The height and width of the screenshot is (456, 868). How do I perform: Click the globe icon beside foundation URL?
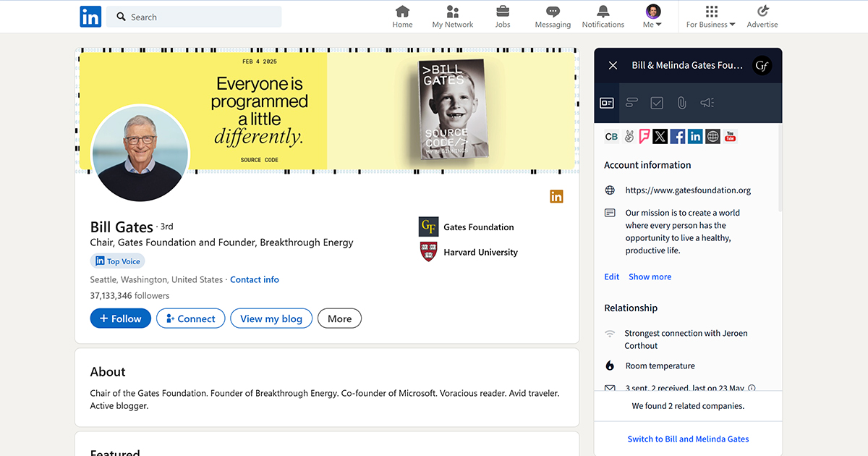click(610, 190)
